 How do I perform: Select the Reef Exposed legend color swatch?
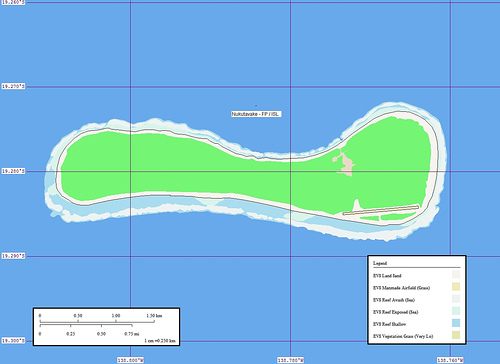456,311
